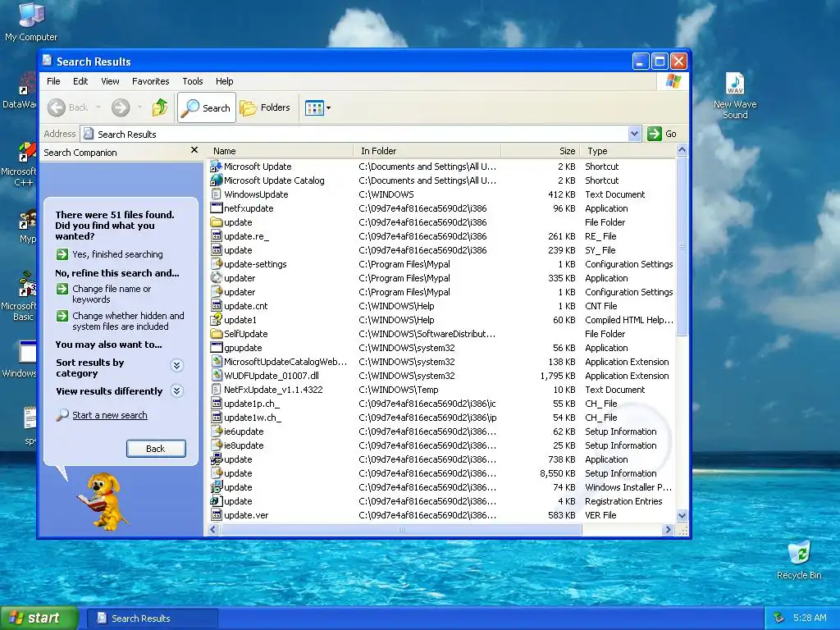This screenshot has height=630, width=840.
Task: Select the update-settings configuration icon
Action: (x=217, y=263)
